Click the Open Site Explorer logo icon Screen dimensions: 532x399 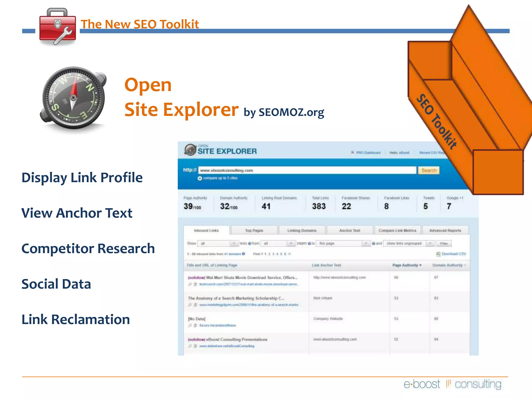[x=190, y=150]
